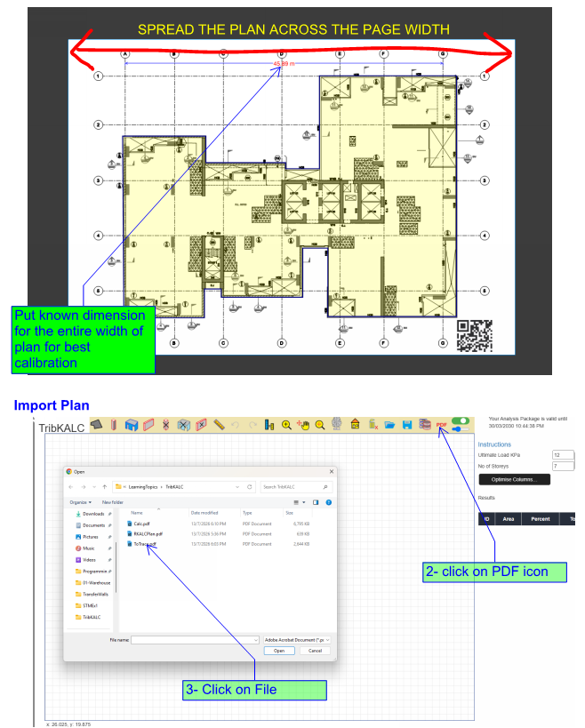The width and height of the screenshot is (585, 728).
Task: Select the red wall panel tool
Action: click(x=148, y=424)
